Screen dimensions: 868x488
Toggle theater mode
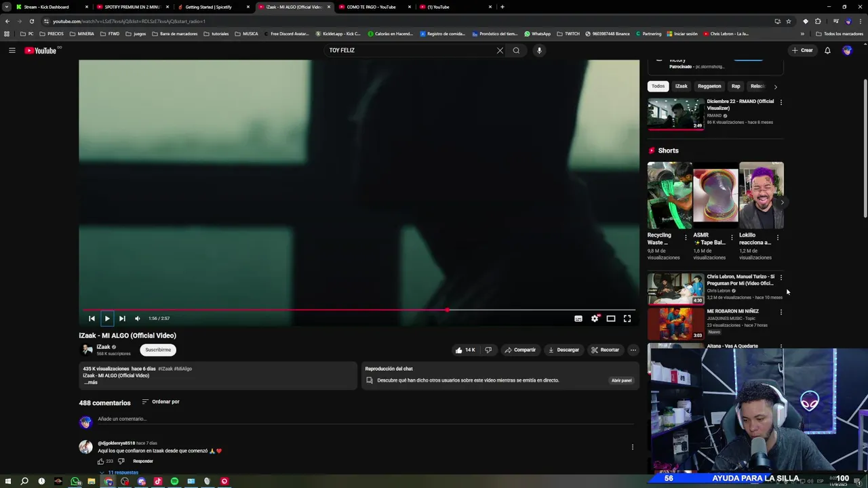611,319
